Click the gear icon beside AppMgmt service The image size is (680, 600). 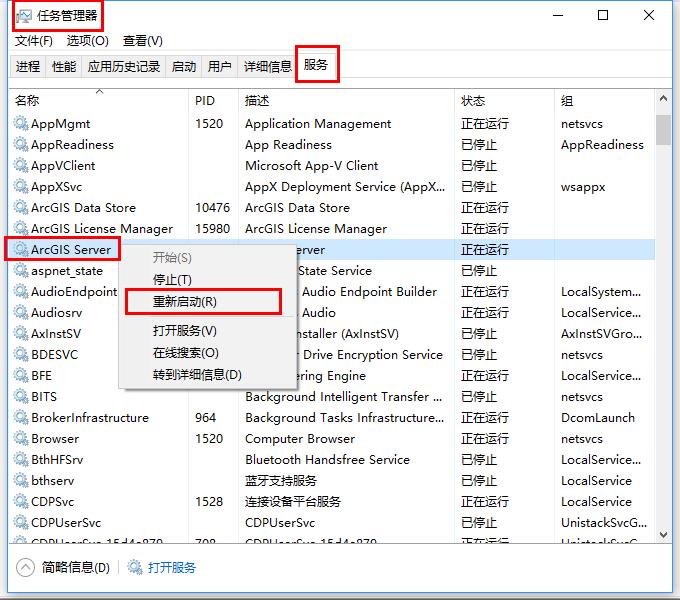(x=20, y=124)
